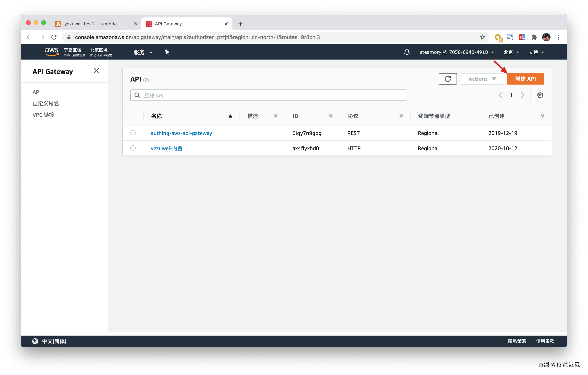Click the notifications bell icon

click(x=407, y=52)
